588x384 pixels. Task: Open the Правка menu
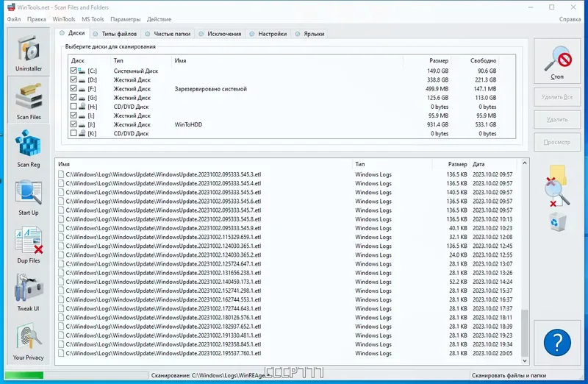(x=36, y=19)
